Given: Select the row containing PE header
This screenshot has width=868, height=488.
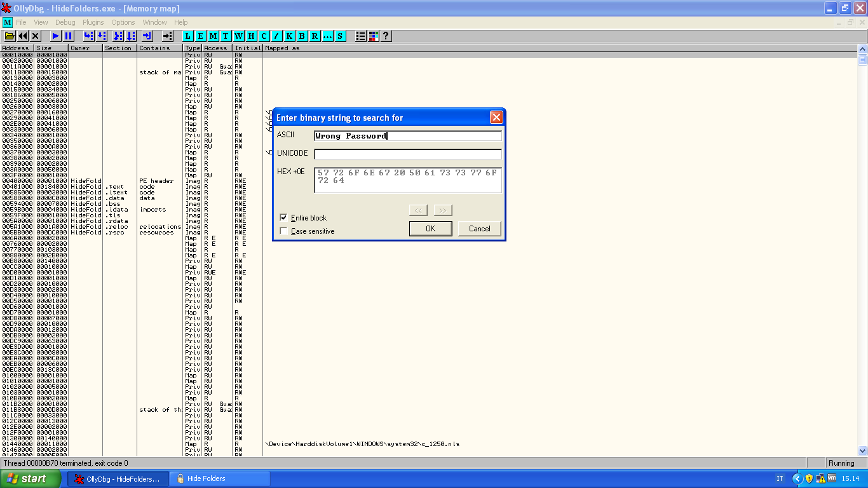Looking at the screenshot, I should point(429,181).
